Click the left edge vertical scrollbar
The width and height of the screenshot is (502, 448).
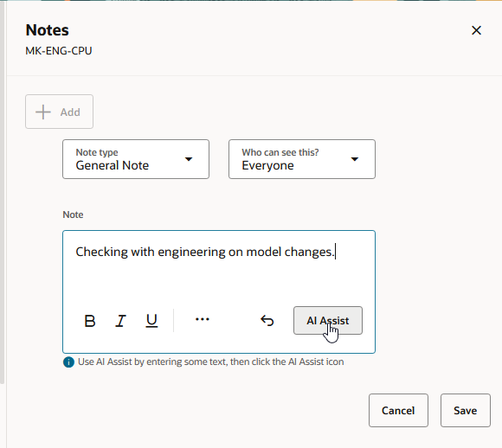click(x=3, y=192)
